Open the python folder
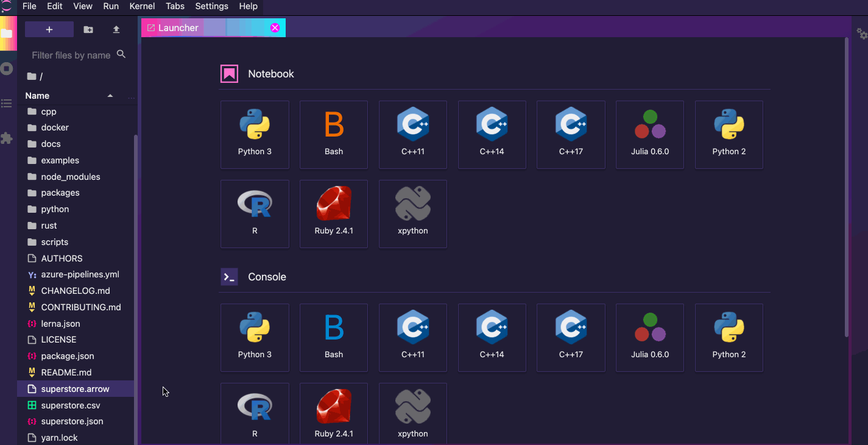The height and width of the screenshot is (445, 868). [76, 209]
